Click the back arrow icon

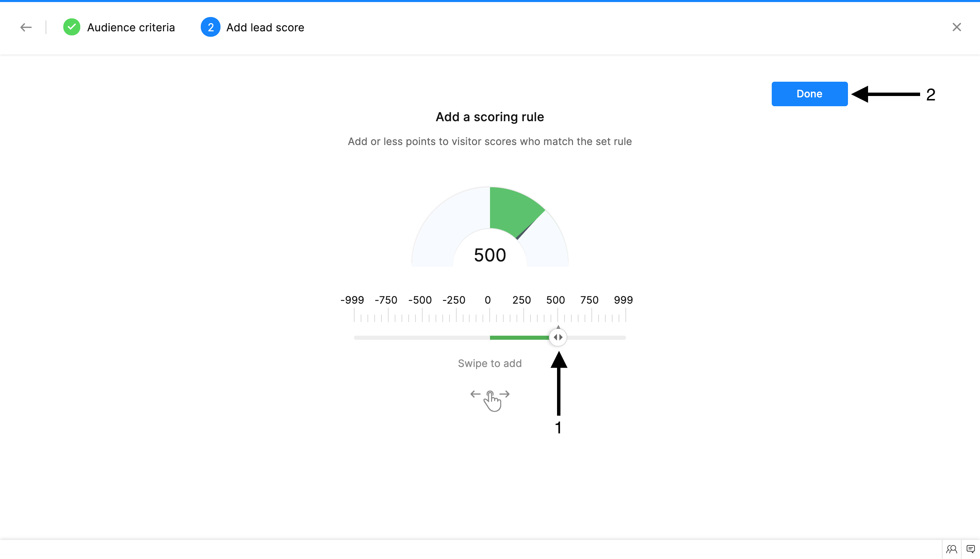[26, 27]
